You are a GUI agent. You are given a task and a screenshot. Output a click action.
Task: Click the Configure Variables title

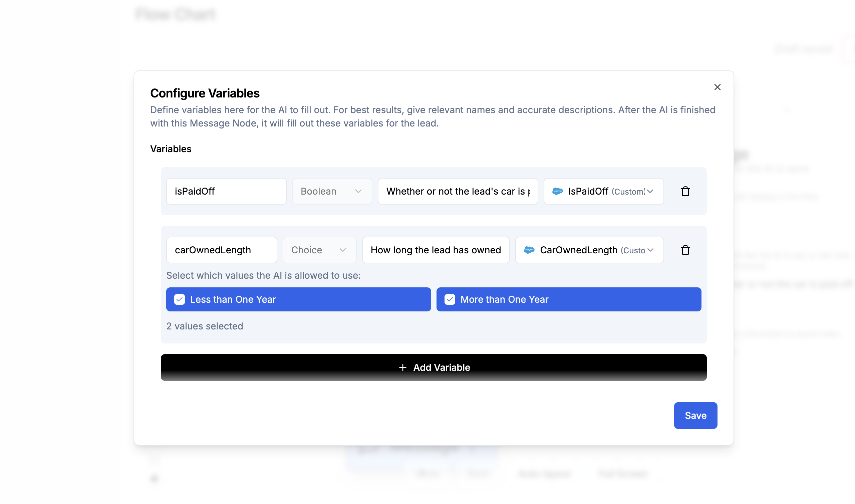(x=205, y=93)
